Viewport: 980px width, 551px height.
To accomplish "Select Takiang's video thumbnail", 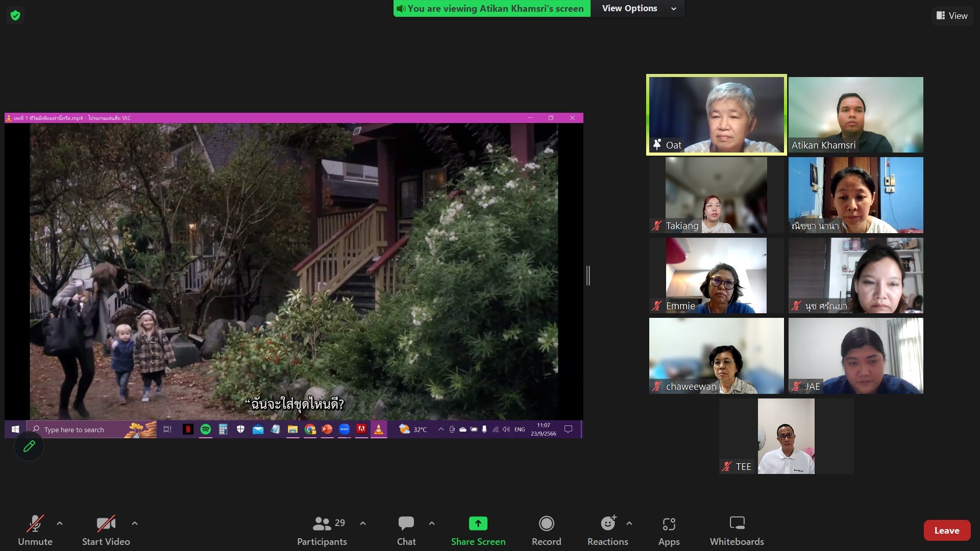I will (717, 195).
